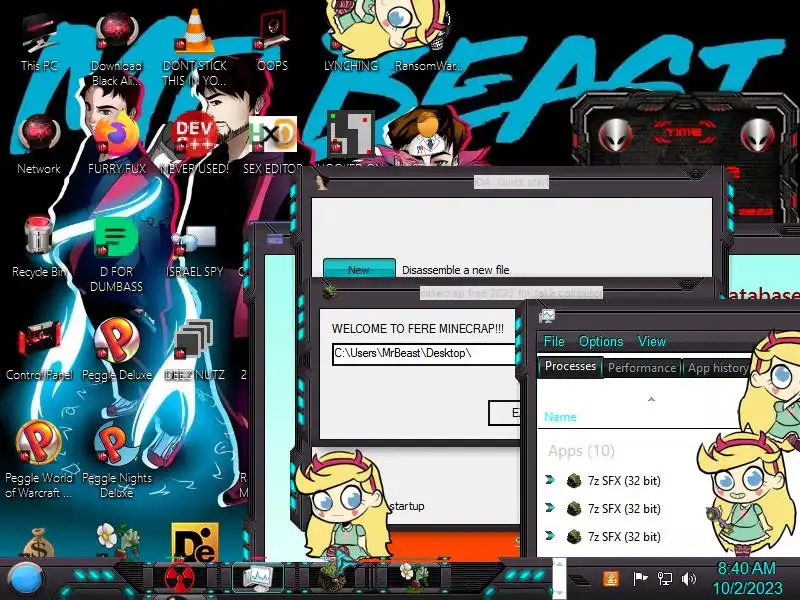Click the IDA Quick start title bar icon
The height and width of the screenshot is (600, 800).
coord(321,181)
